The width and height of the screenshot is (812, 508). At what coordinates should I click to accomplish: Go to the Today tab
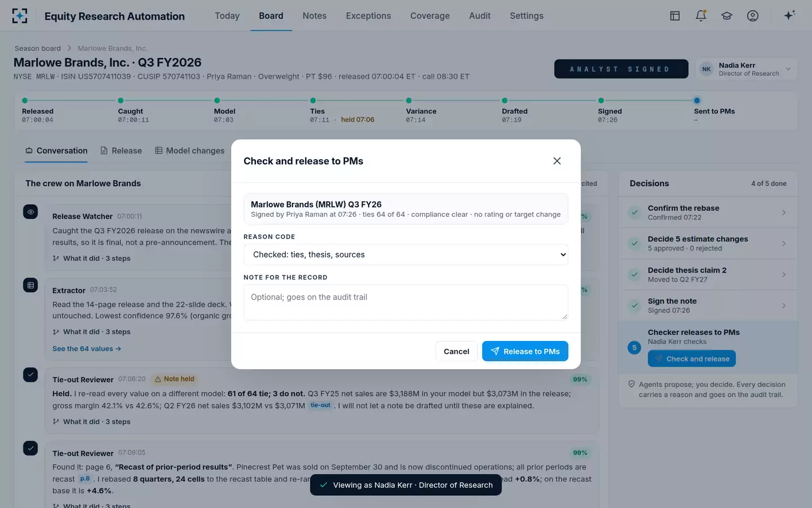(227, 16)
